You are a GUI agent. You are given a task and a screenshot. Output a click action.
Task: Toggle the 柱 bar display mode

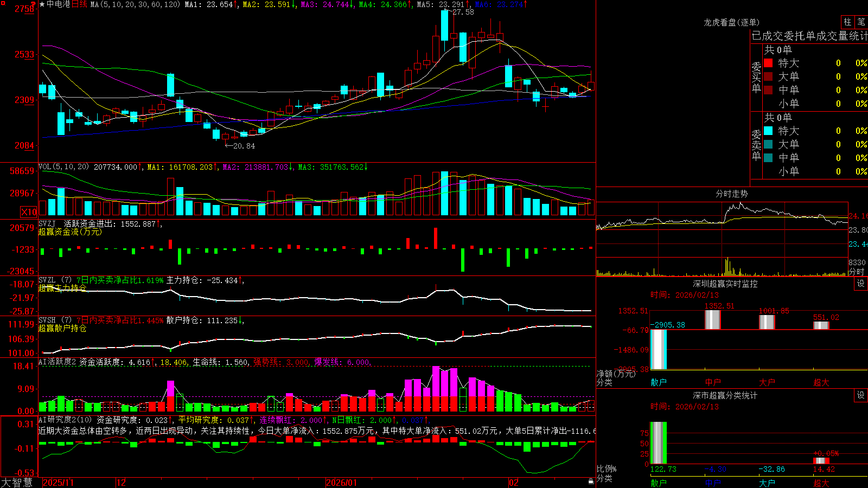pyautogui.click(x=847, y=22)
